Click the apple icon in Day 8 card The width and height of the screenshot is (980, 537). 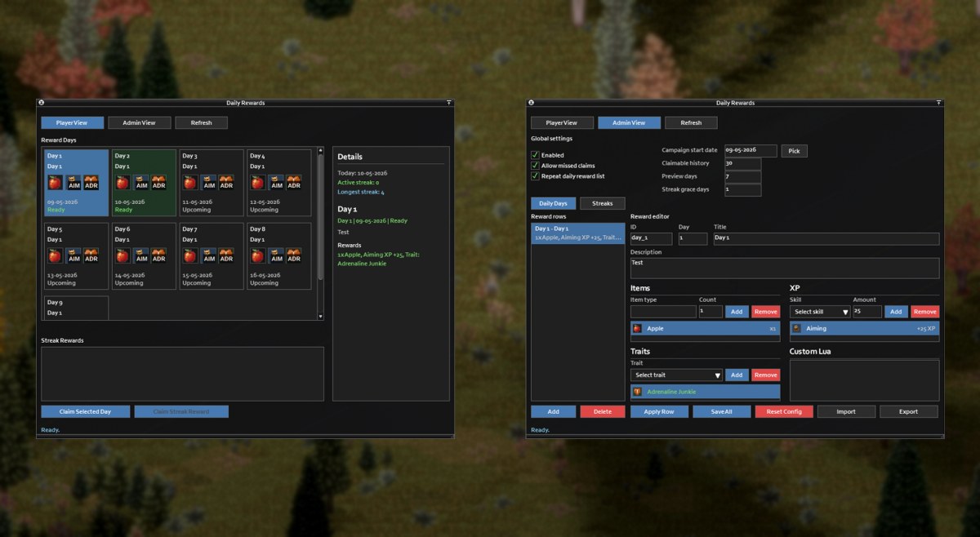257,255
